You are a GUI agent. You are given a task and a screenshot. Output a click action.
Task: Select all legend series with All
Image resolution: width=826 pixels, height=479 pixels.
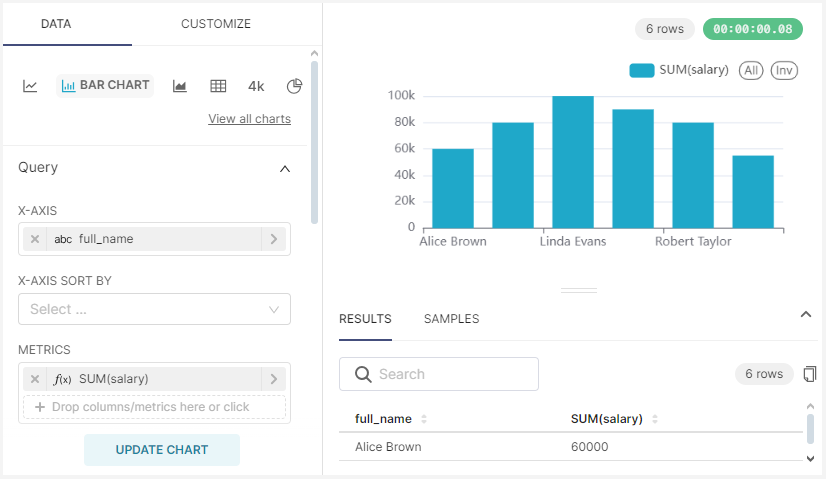(750, 70)
